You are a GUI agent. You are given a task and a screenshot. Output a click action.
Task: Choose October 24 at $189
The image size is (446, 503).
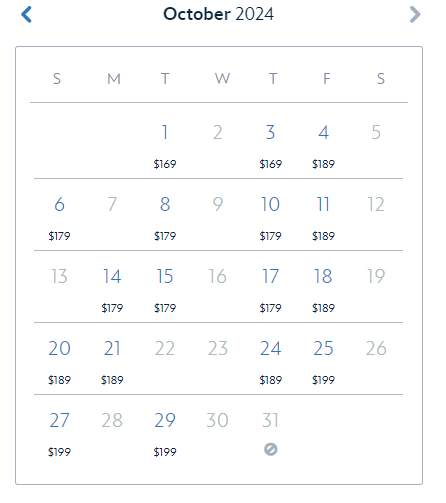pos(271,362)
